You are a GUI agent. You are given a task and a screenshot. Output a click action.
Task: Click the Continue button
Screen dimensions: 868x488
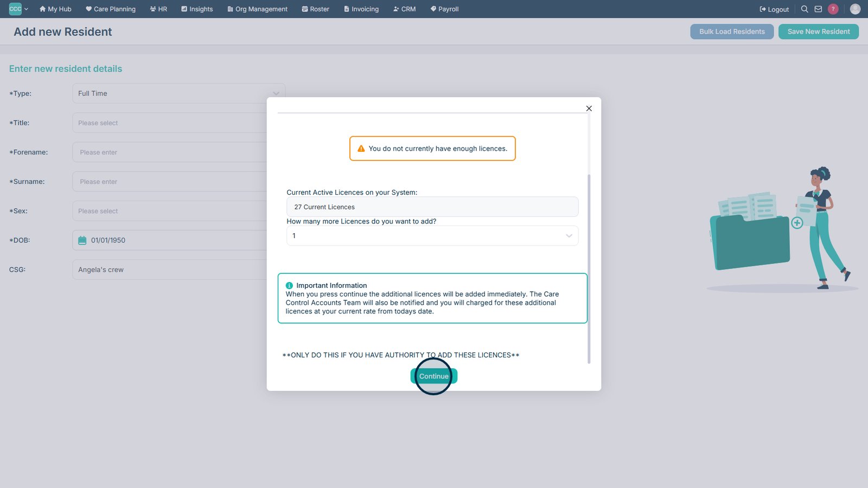coord(433,376)
